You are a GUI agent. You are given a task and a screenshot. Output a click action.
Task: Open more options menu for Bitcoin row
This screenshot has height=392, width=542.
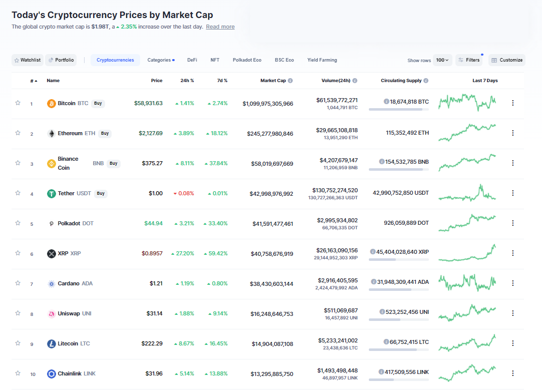[x=512, y=103]
